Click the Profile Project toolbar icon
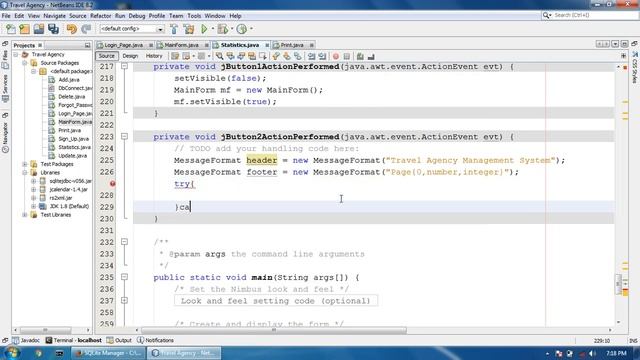640x360 pixels. pyautogui.click(x=242, y=29)
